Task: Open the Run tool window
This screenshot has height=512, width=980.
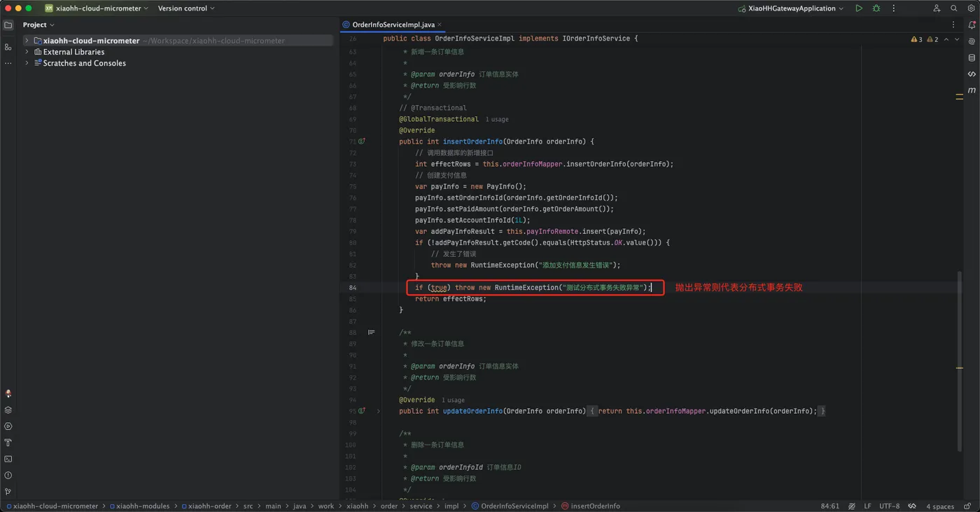Action: point(8,426)
